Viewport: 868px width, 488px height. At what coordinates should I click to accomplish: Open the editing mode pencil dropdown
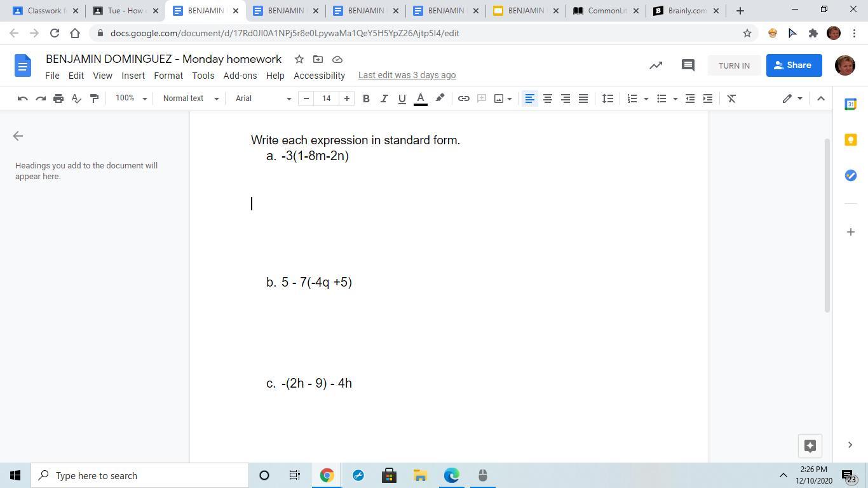[792, 98]
